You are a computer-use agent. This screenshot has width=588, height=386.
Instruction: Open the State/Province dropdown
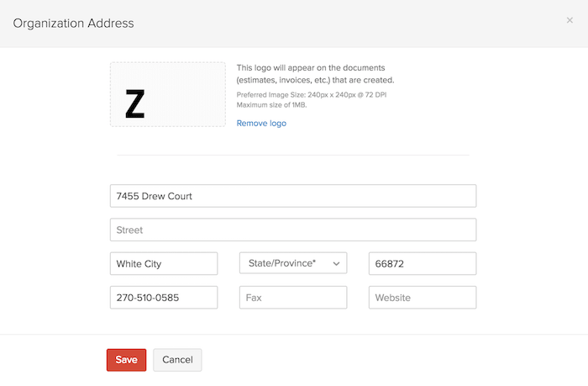tap(286, 263)
